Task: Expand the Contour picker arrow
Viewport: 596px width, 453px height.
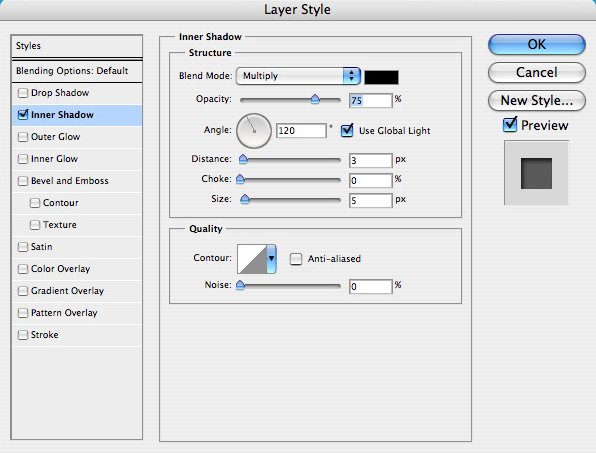Action: [271, 259]
